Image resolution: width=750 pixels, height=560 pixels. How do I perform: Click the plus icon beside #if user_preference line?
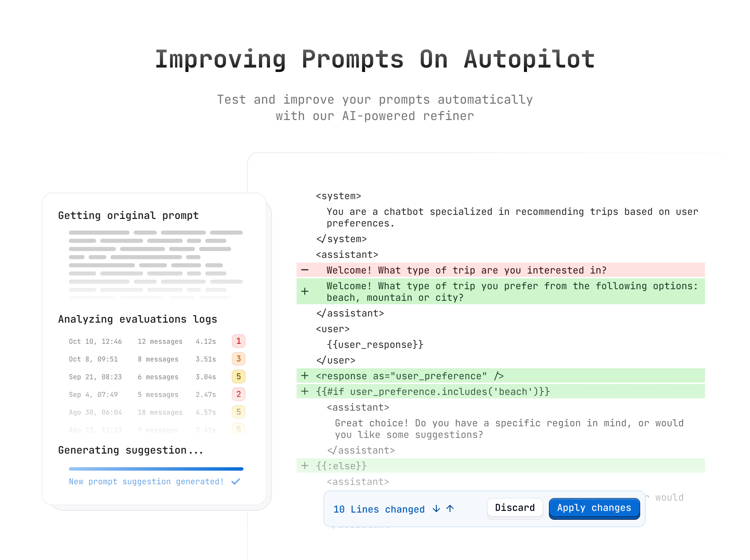(x=305, y=392)
